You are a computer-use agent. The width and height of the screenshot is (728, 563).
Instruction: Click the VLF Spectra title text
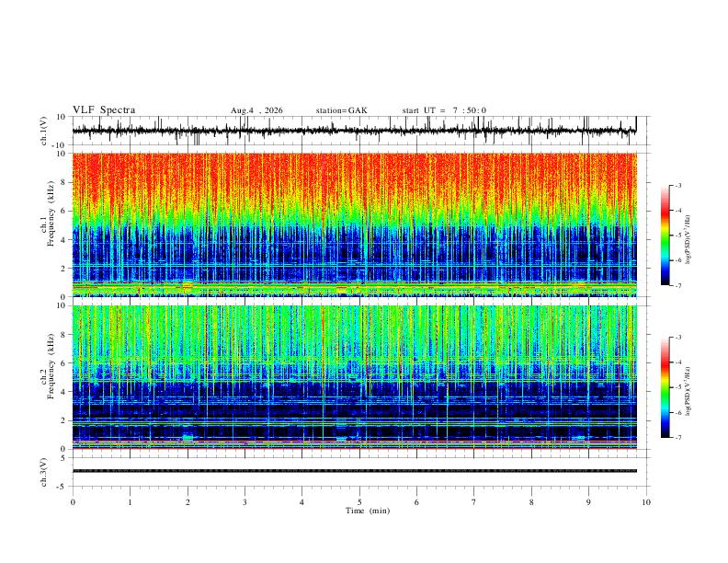104,110
